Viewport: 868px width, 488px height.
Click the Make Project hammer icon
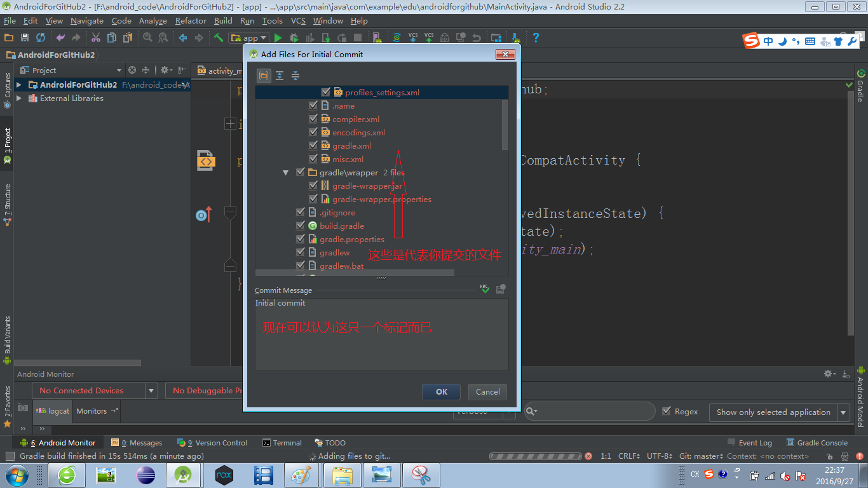pyautogui.click(x=218, y=37)
